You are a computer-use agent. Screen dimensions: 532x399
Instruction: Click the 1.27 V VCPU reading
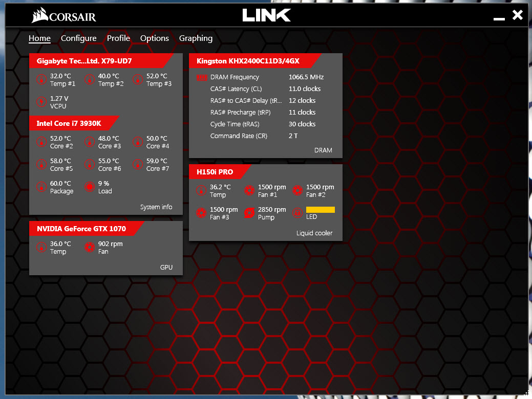59,99
